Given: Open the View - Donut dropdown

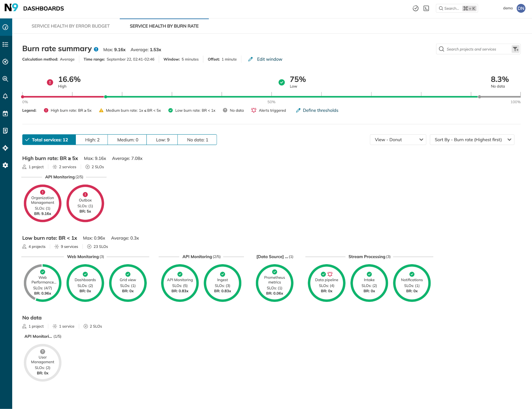Looking at the screenshot, I should click(398, 140).
